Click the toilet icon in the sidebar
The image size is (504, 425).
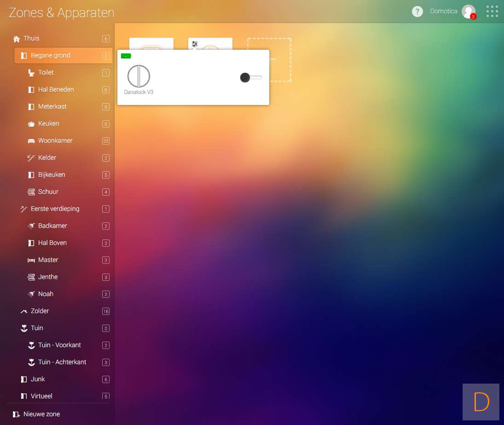[x=31, y=73]
